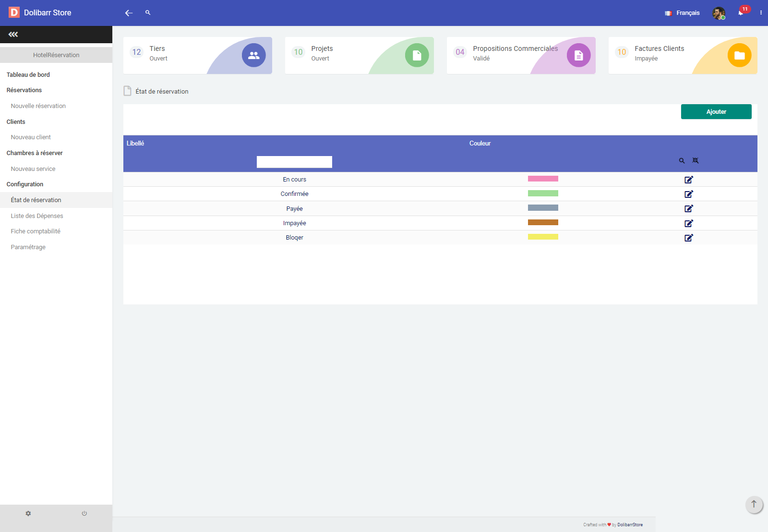Open the three-dot options menu

(761, 13)
